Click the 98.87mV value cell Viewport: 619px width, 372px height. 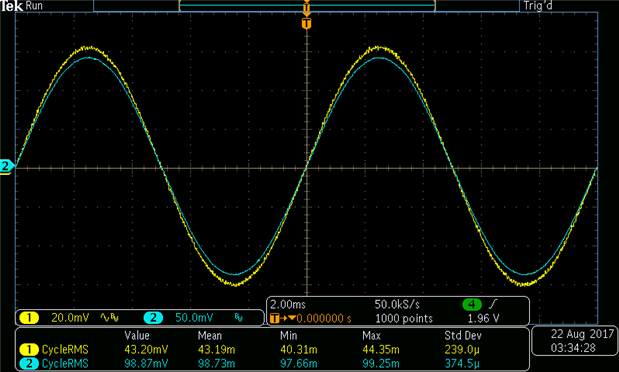tap(146, 364)
